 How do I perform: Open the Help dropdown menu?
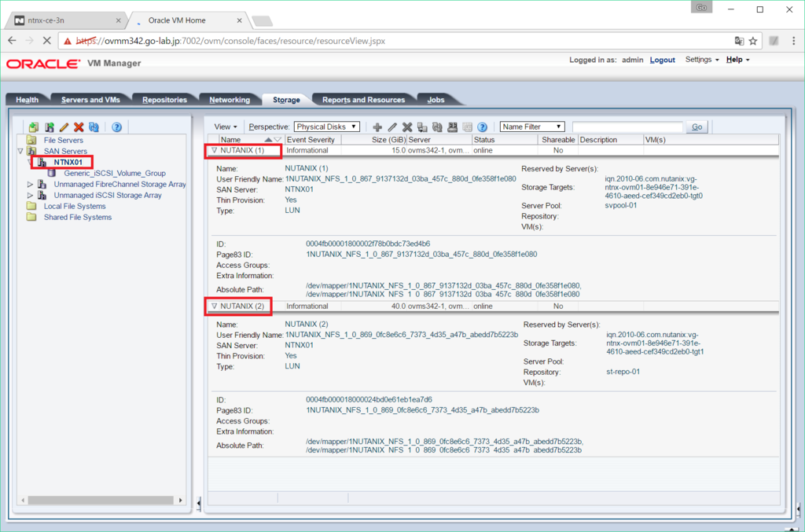pyautogui.click(x=737, y=60)
